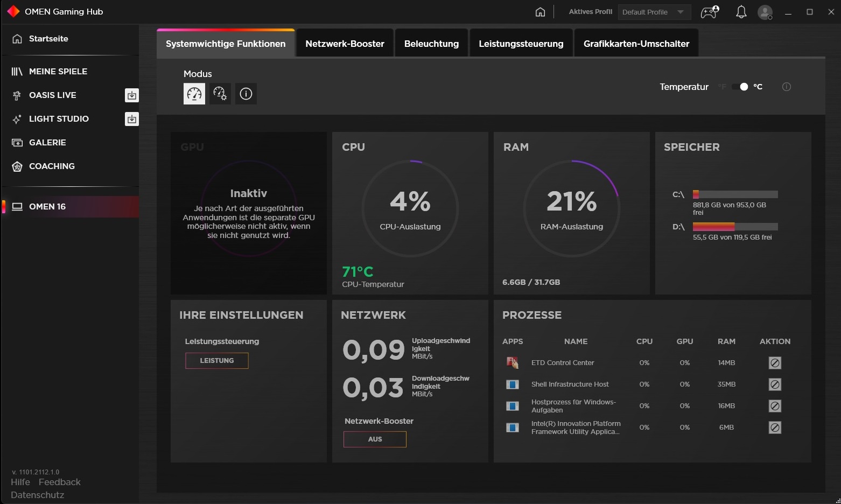End Hostprozess für Windows-Aufgaben process
Viewport: 841px width, 504px height.
tap(775, 406)
